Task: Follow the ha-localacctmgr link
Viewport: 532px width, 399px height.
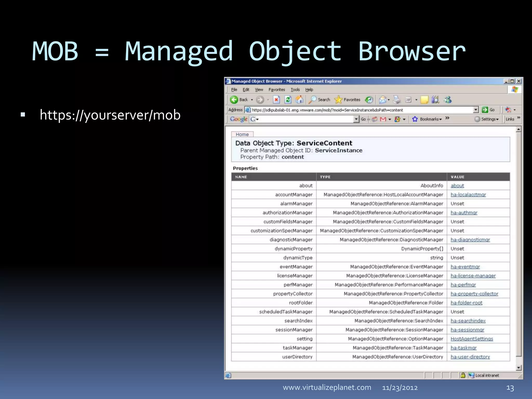Action: [x=468, y=195]
